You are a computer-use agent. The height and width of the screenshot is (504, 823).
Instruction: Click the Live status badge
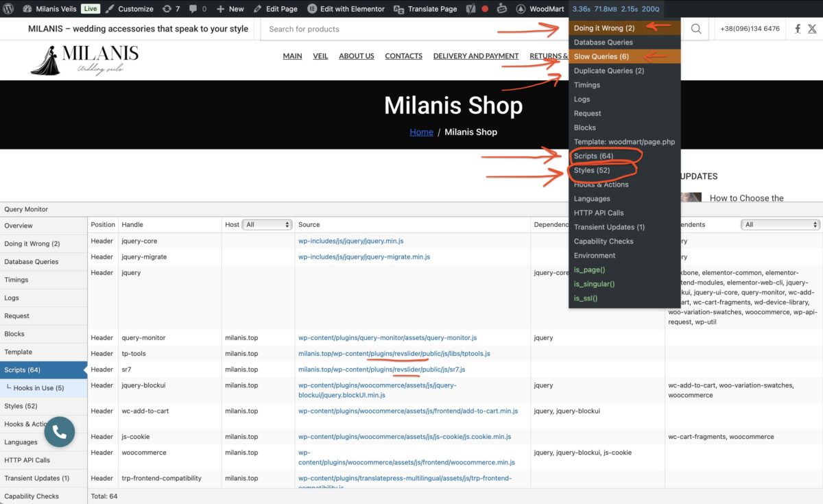(91, 9)
